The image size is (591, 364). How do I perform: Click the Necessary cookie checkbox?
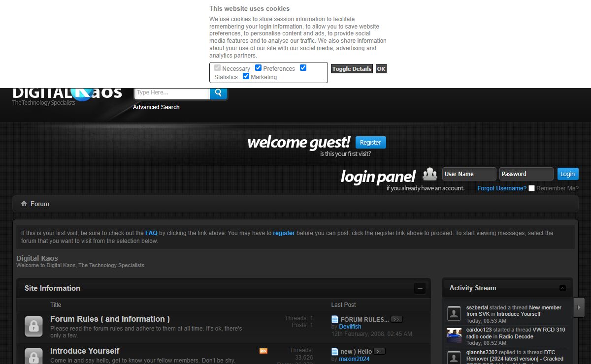(217, 68)
